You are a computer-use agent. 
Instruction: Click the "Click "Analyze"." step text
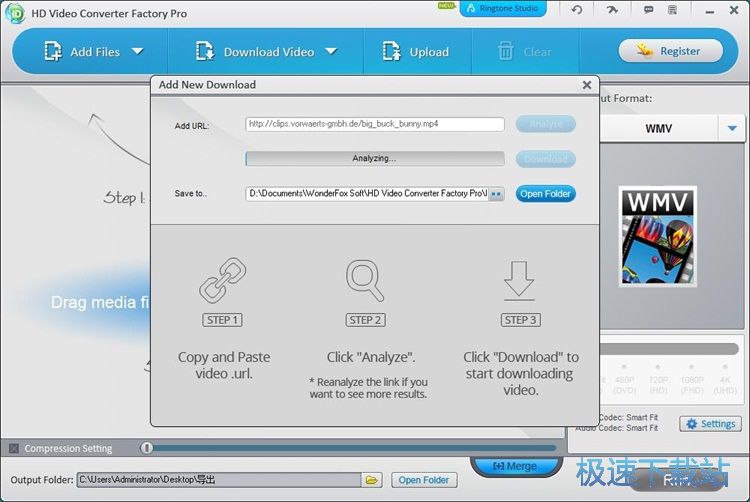coord(371,357)
